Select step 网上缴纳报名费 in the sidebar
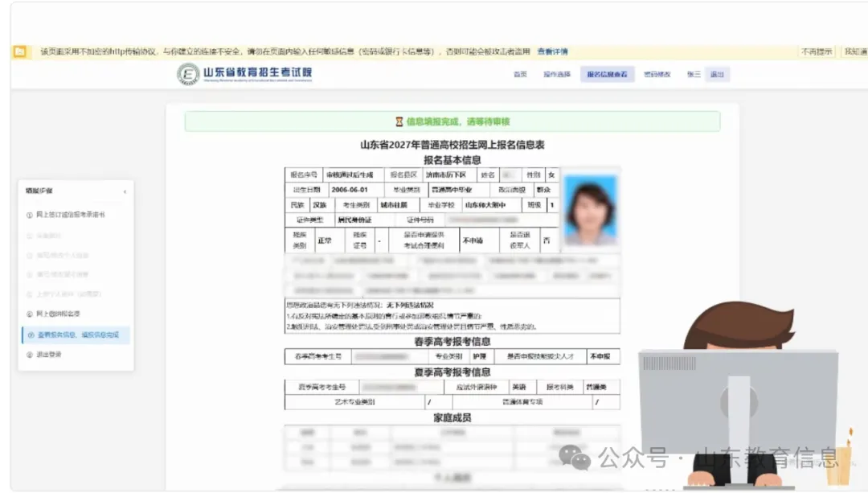868x493 pixels. (x=58, y=314)
